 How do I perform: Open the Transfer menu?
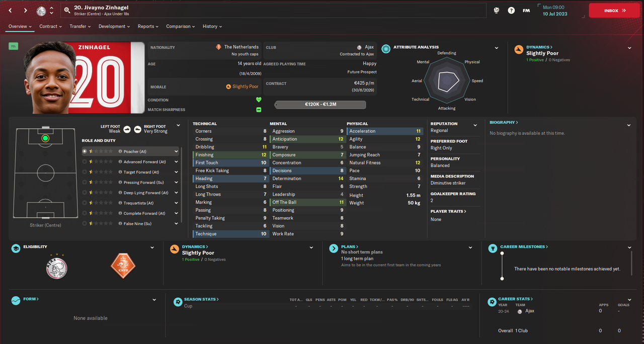[x=80, y=26]
